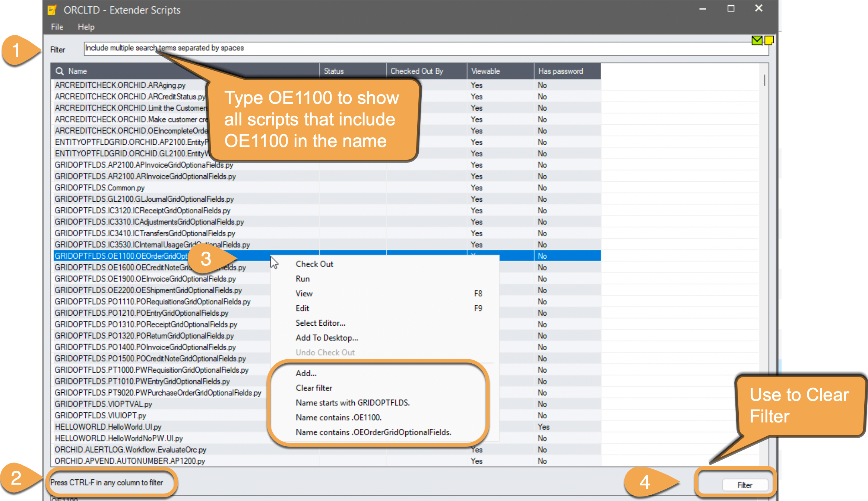Image resolution: width=868 pixels, height=501 pixels.
Task: Click the Filter search text field
Action: pyautogui.click(x=426, y=48)
